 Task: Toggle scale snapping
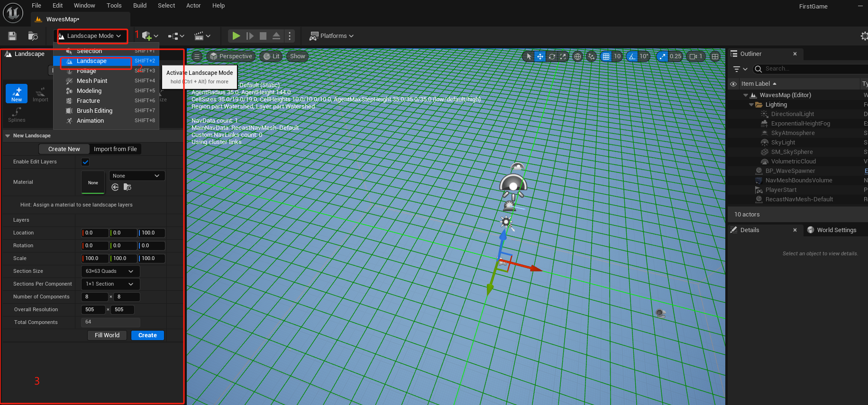point(662,56)
